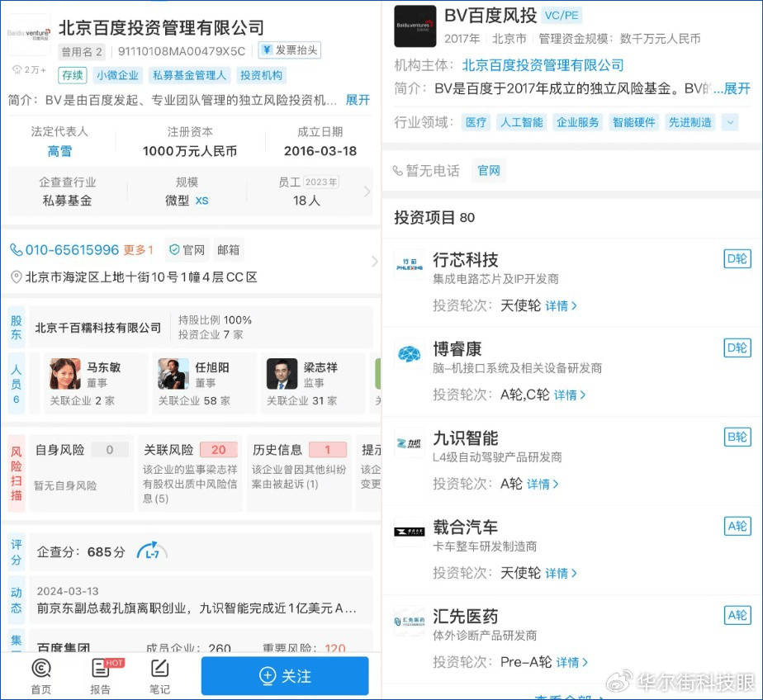This screenshot has height=700, width=763.
Task: View 详情 for 载合汽车 investment
Action: 561,573
